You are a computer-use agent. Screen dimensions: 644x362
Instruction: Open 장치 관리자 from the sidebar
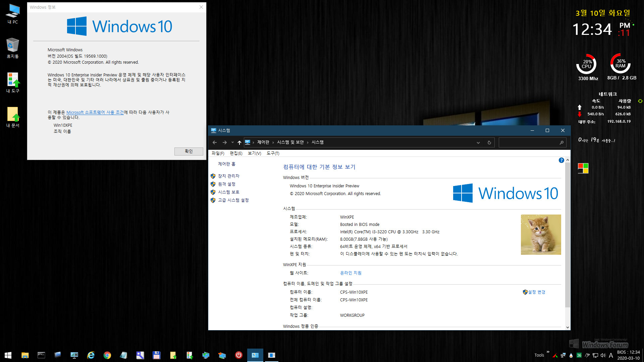tap(228, 176)
